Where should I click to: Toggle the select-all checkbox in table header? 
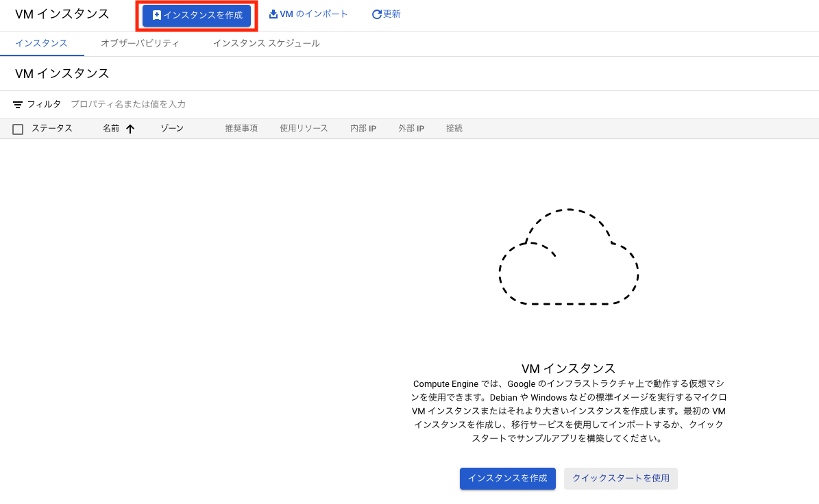(18, 129)
